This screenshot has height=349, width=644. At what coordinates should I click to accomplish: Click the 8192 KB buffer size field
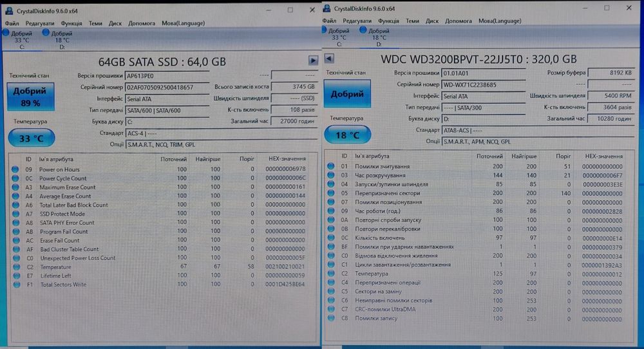[x=611, y=73]
